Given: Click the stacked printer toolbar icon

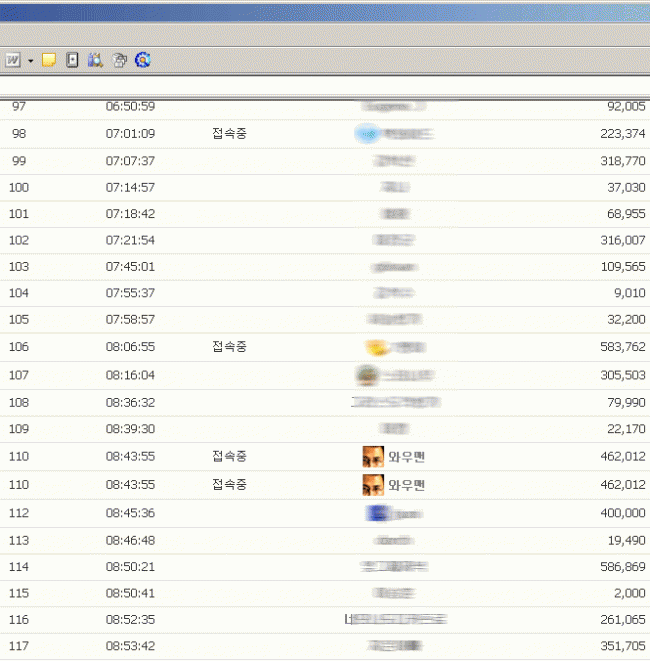Looking at the screenshot, I should (x=120, y=61).
